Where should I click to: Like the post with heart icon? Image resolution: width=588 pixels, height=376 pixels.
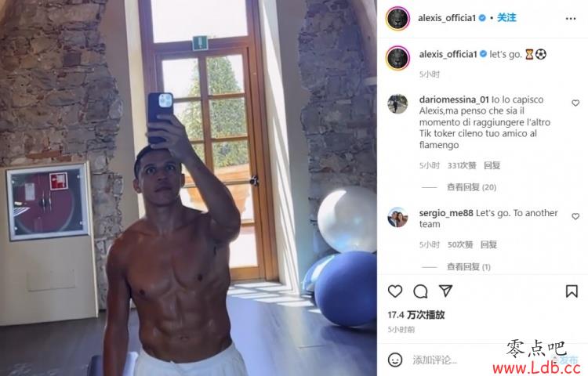(x=395, y=291)
